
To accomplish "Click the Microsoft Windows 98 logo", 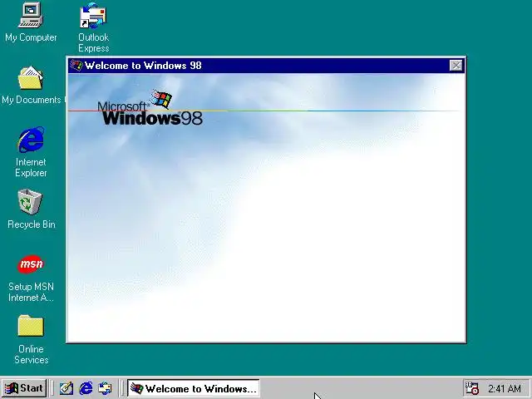I will pos(150,108).
